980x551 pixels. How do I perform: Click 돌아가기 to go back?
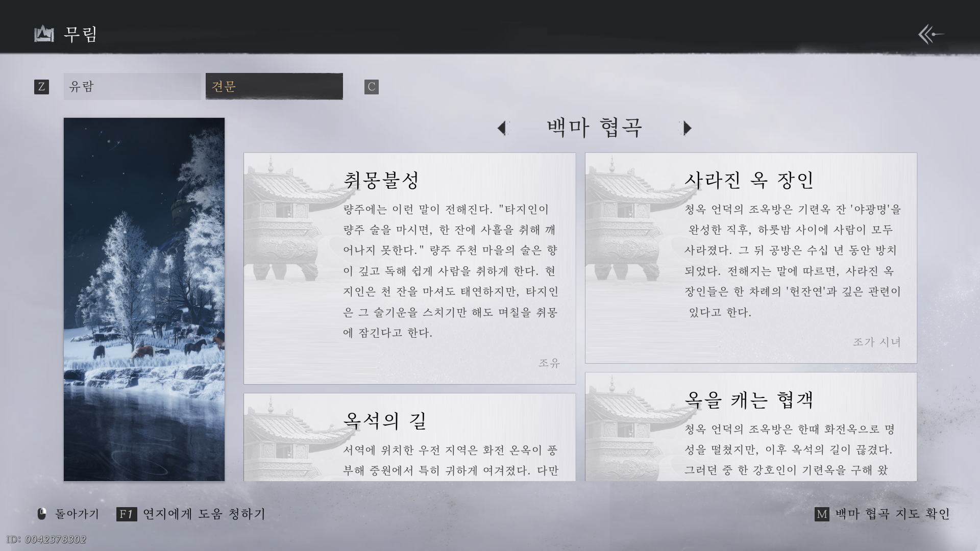77,514
